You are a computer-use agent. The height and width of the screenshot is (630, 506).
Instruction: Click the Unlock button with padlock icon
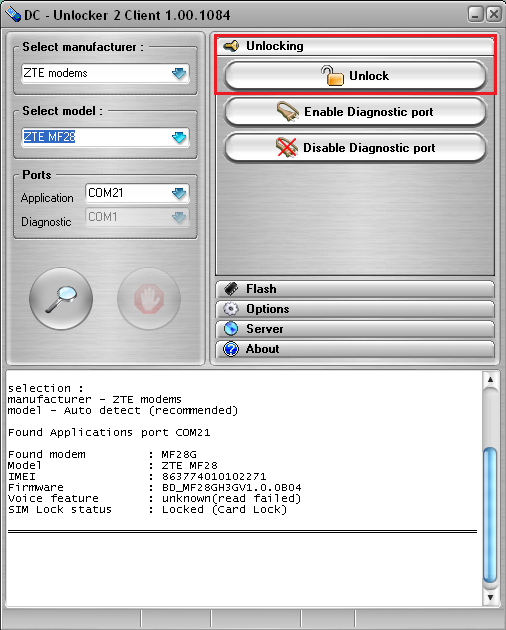click(355, 76)
